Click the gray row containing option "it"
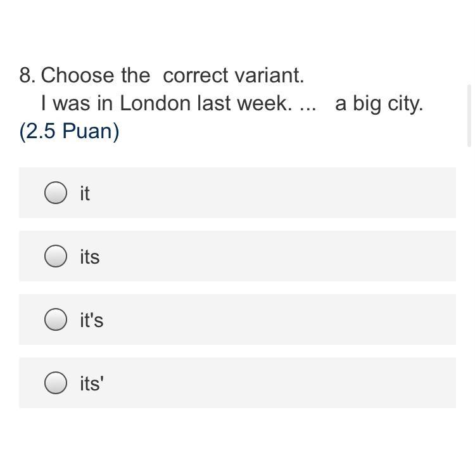The width and height of the screenshot is (475, 476). (237, 193)
